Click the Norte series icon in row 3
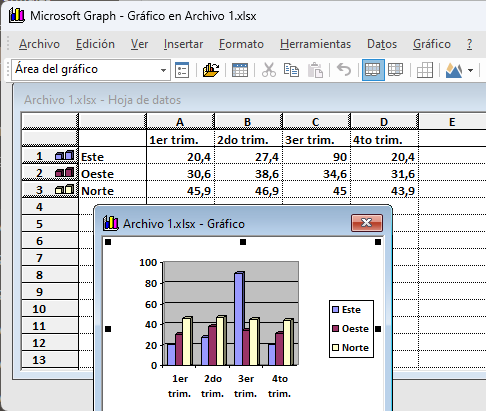 pyautogui.click(x=64, y=189)
